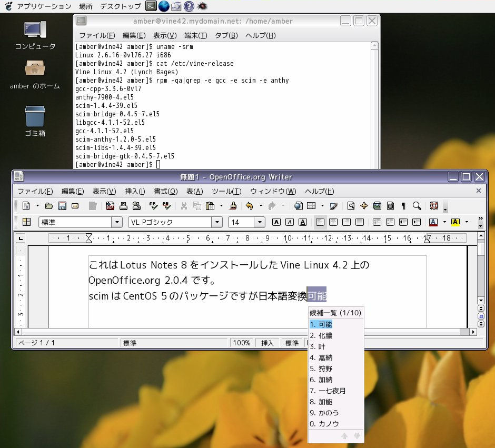Open a file using the folder icon
The image size is (495, 448).
click(49, 206)
